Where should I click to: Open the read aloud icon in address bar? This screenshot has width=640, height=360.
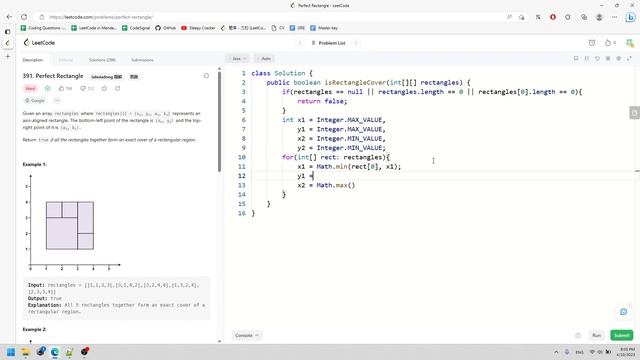509,17
